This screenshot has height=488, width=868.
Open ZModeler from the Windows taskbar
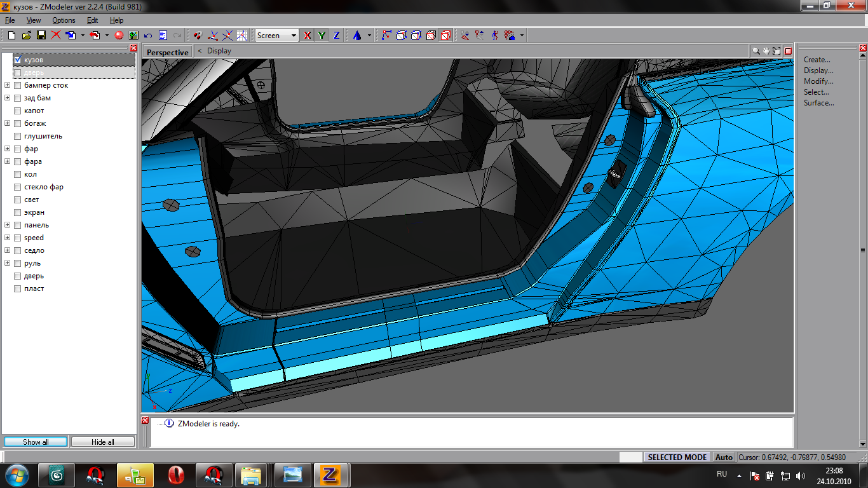pos(330,475)
